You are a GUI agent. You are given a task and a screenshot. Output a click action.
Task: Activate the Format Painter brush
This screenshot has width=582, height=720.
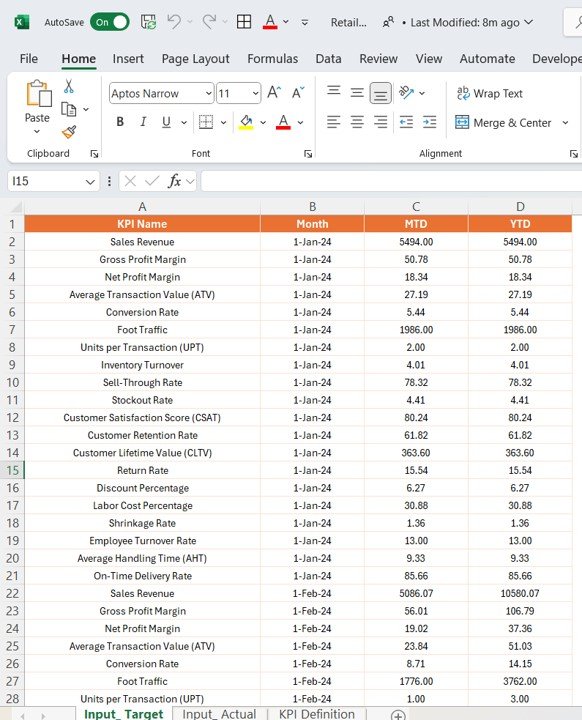69,132
